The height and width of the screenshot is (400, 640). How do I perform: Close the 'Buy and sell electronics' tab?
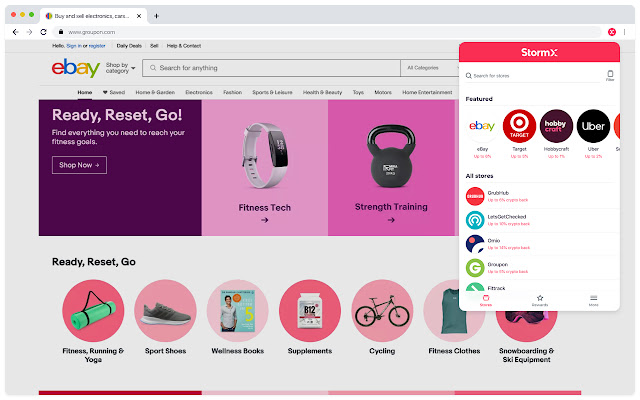pyautogui.click(x=139, y=16)
